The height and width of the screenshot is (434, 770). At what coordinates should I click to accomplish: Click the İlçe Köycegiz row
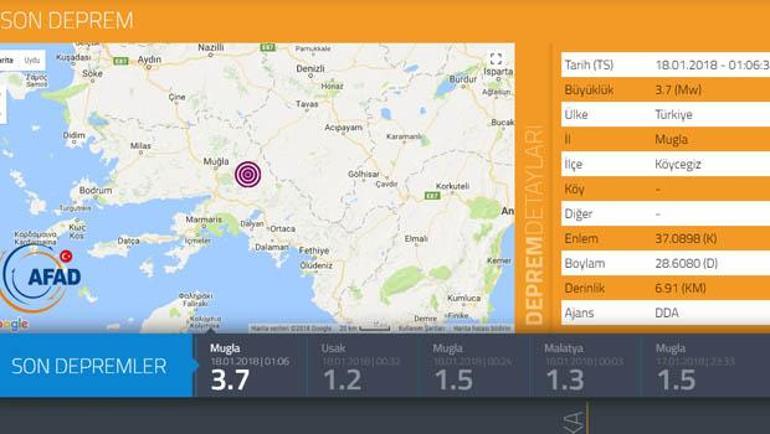pos(664,165)
